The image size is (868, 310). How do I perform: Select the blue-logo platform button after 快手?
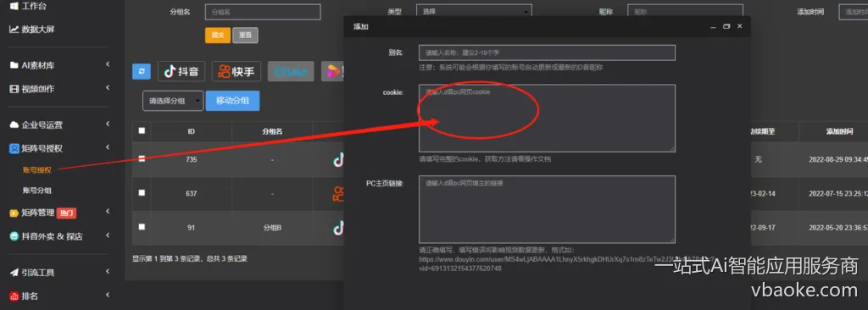point(291,71)
